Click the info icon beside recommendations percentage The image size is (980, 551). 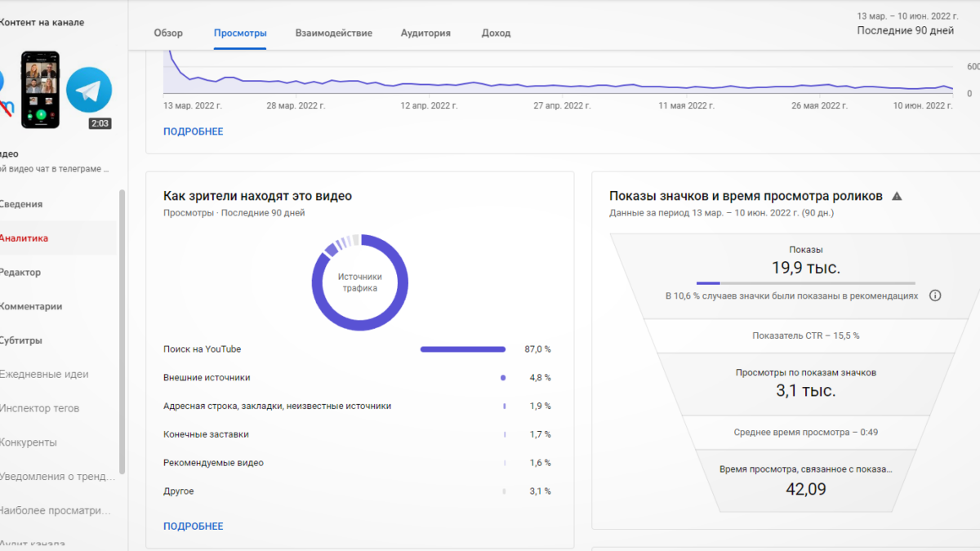click(x=935, y=295)
